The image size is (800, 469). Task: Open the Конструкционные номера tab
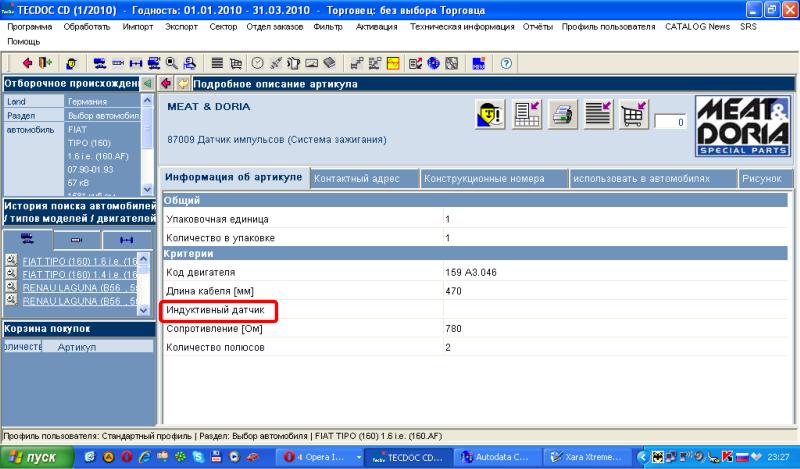484,178
